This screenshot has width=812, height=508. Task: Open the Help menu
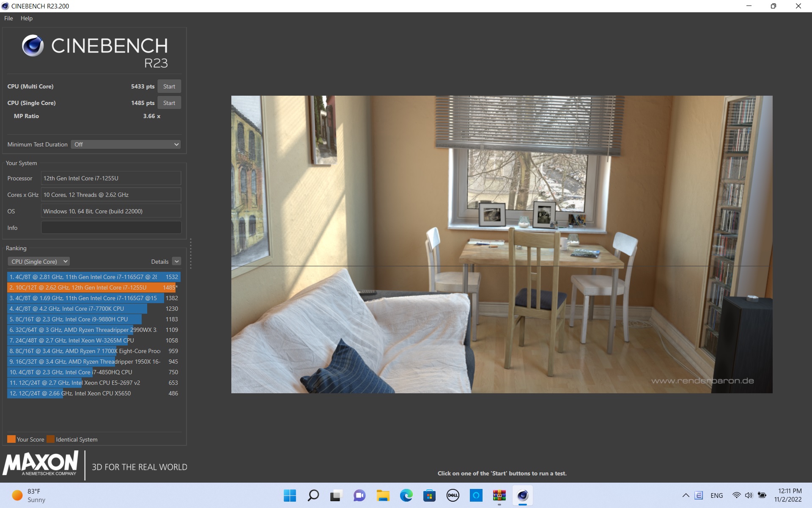(x=26, y=18)
